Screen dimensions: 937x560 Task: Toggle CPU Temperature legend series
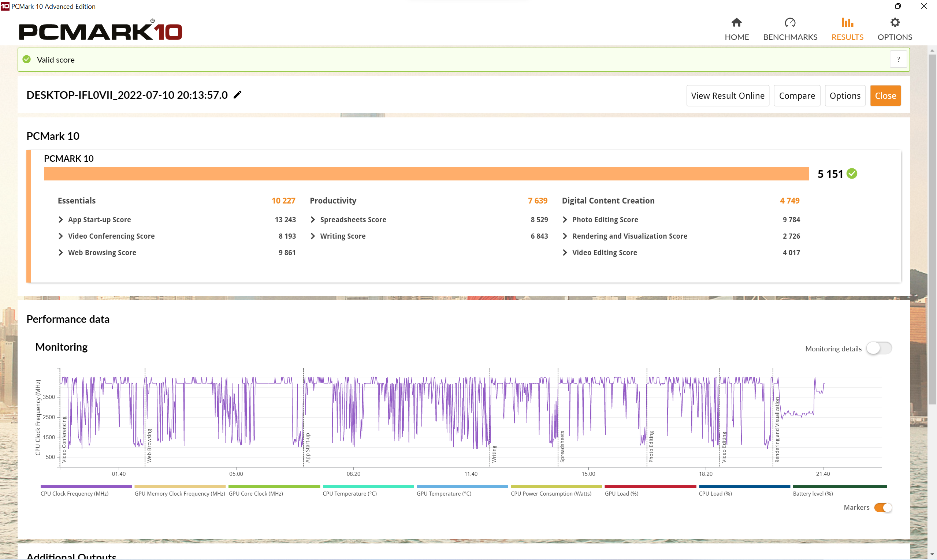coord(349,494)
